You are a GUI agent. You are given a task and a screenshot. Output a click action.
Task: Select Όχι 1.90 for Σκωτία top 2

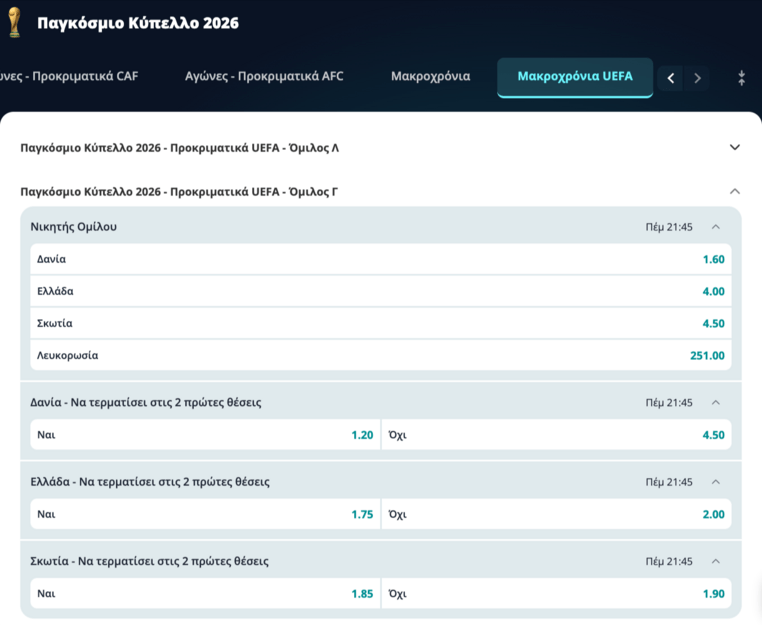tap(556, 593)
